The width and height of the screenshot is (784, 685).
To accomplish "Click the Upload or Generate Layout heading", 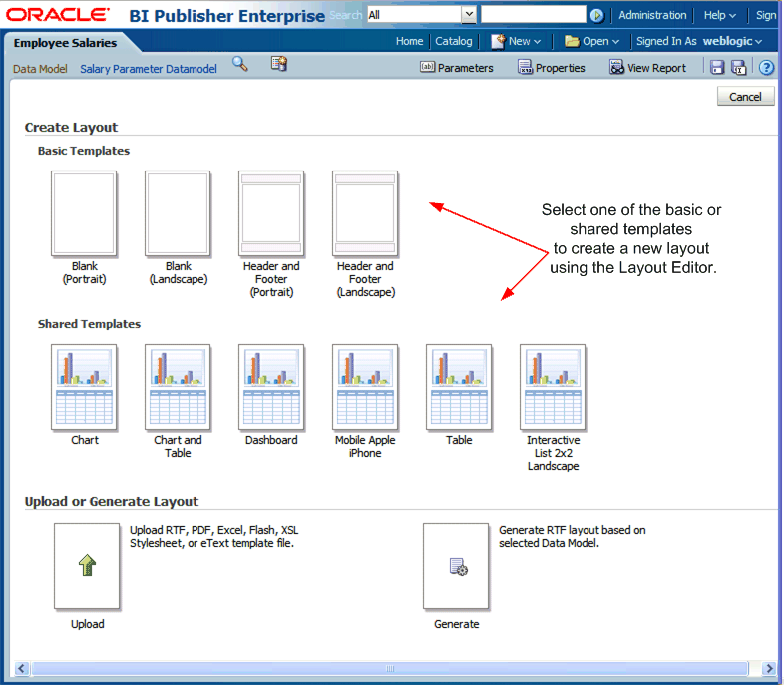I will [112, 502].
